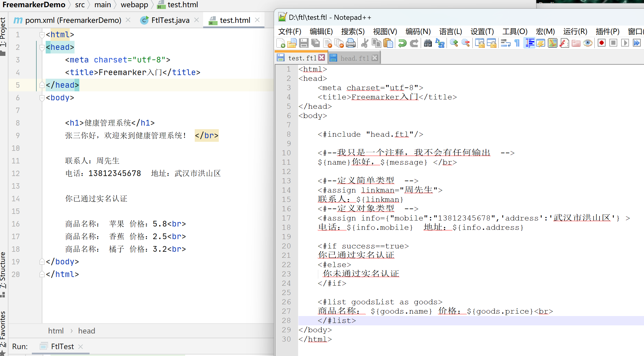The image size is (644, 356).
Task: Open the Structure tool window sidebar
Action: pos(3,270)
